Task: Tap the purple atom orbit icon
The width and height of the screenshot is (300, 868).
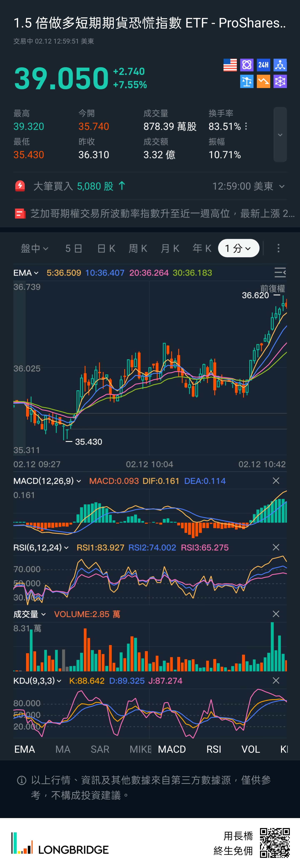Action: click(247, 65)
